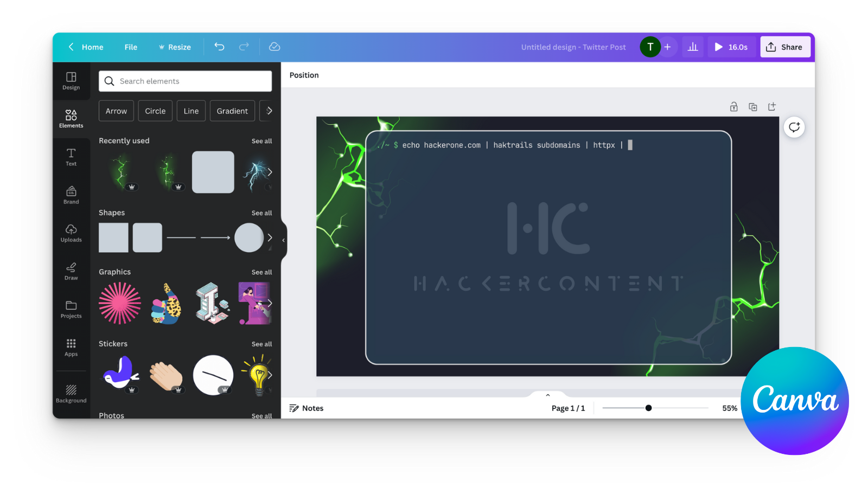
Task: Select the Arrow suggestion chip
Action: click(x=116, y=111)
